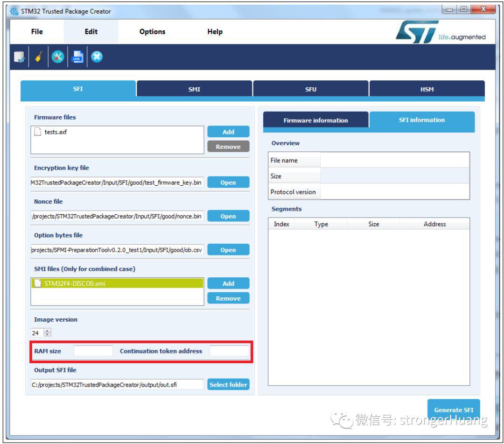Increase the Image version value

point(47,331)
